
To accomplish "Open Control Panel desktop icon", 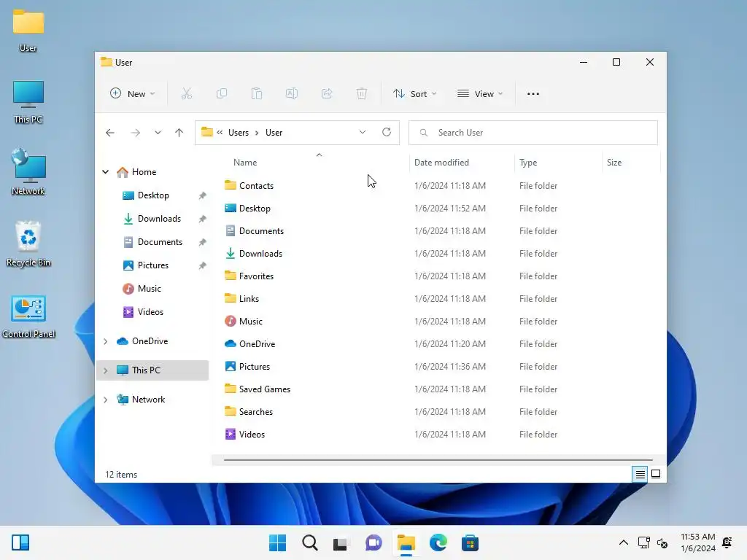I will coord(28,316).
